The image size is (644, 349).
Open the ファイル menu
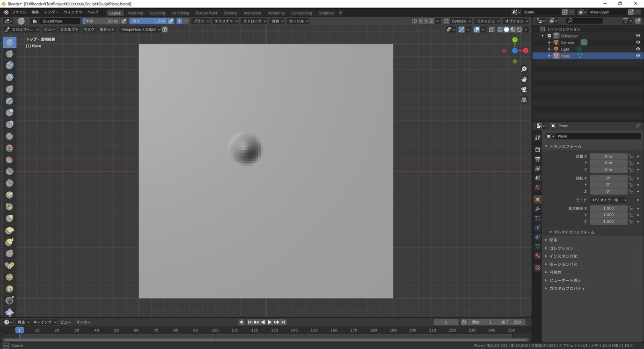click(19, 12)
